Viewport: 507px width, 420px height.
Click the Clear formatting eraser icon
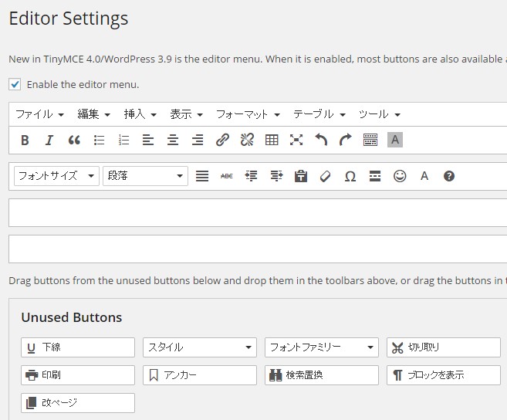pyautogui.click(x=326, y=176)
